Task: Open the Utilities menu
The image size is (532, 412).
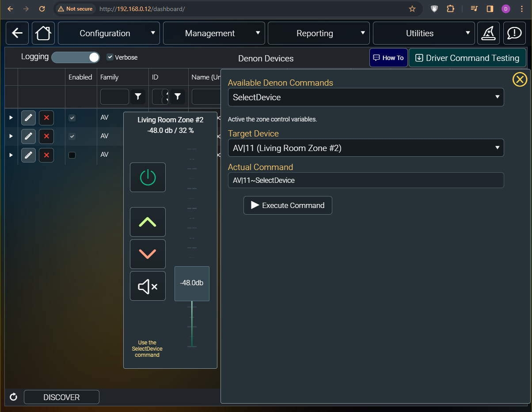Action: click(424, 33)
